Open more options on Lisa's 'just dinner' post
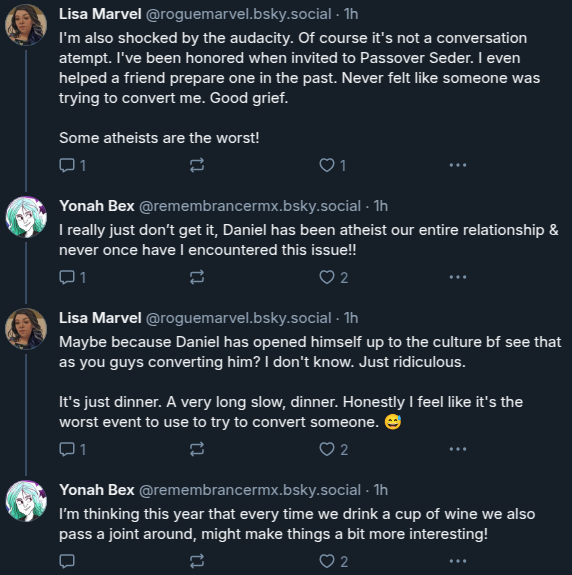The image size is (572, 575). (458, 449)
